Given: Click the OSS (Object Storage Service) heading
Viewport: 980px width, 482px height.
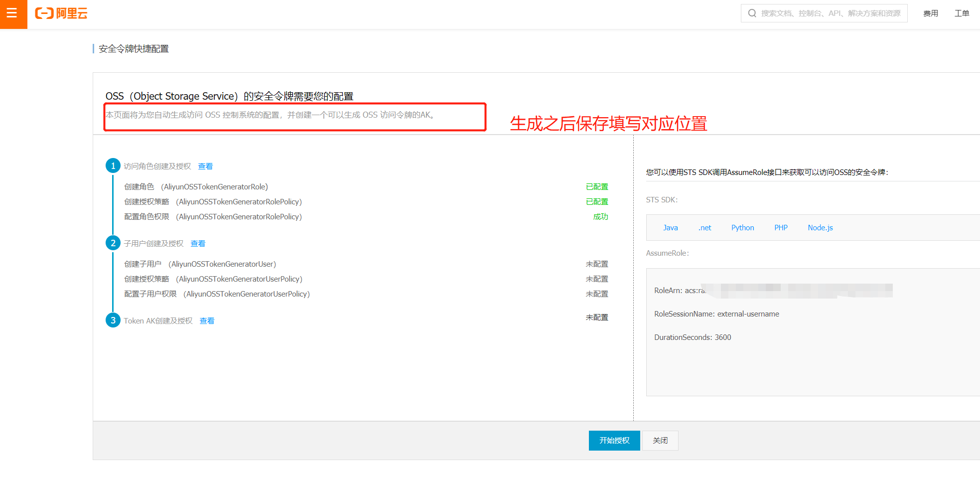Looking at the screenshot, I should 229,96.
